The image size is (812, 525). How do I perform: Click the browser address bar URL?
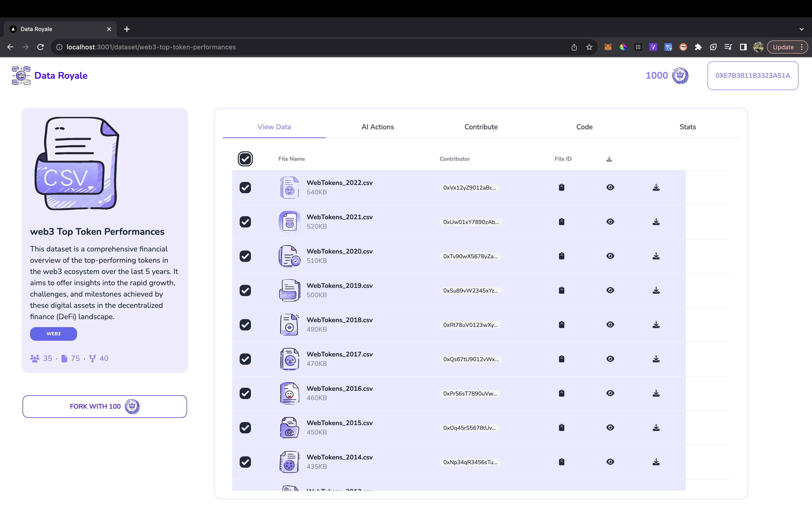[151, 47]
